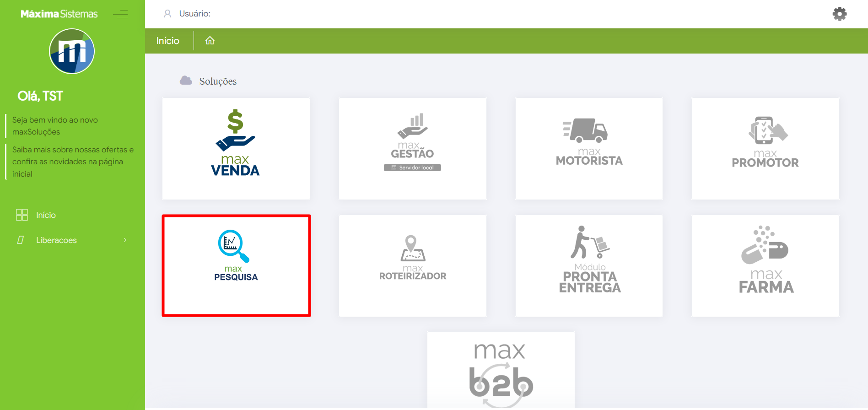868x410 pixels.
Task: Open the maxROTEIRIZADOR map tile
Action: point(412,265)
